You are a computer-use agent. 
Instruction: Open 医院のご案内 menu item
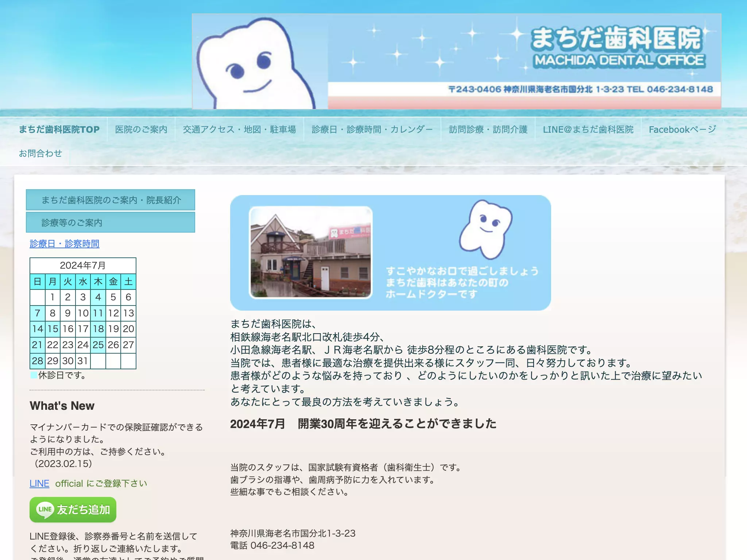pyautogui.click(x=141, y=129)
